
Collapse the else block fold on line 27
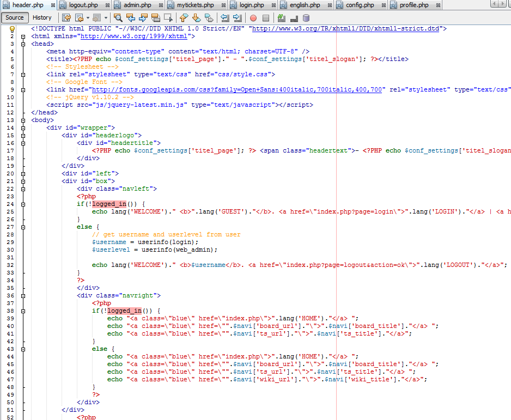(x=23, y=227)
